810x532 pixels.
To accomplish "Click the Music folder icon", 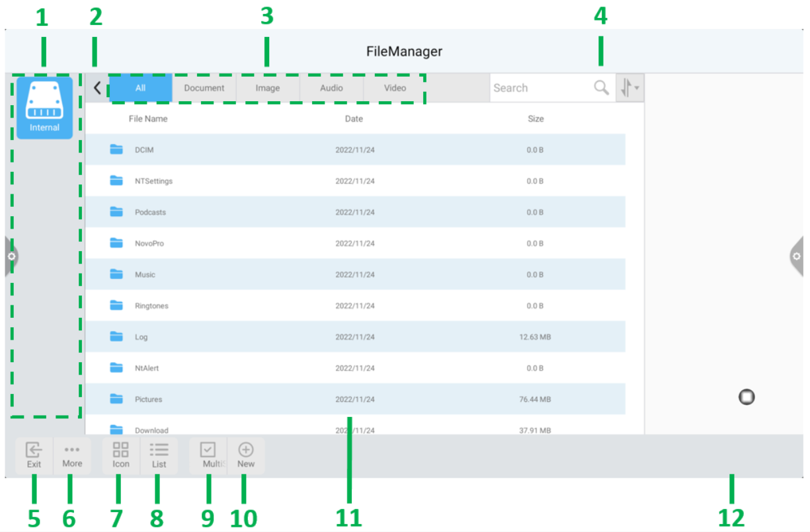I will (116, 274).
